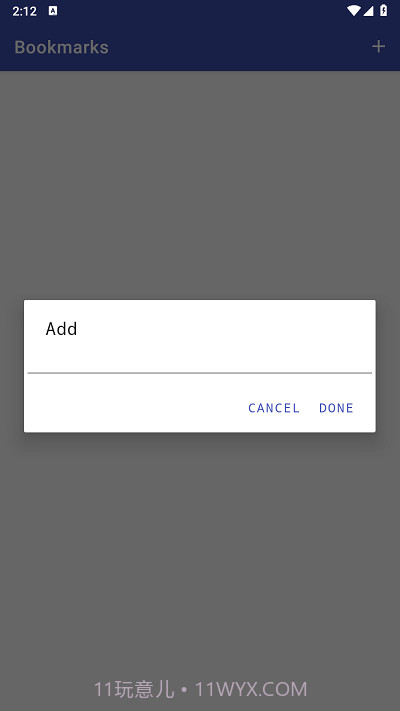
Task: Tap the plus icon to add bookmark
Action: tap(378, 47)
